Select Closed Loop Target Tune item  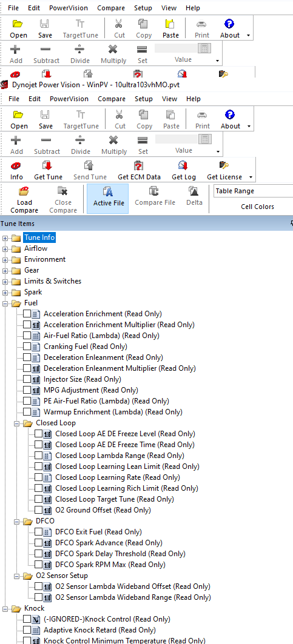point(115,499)
